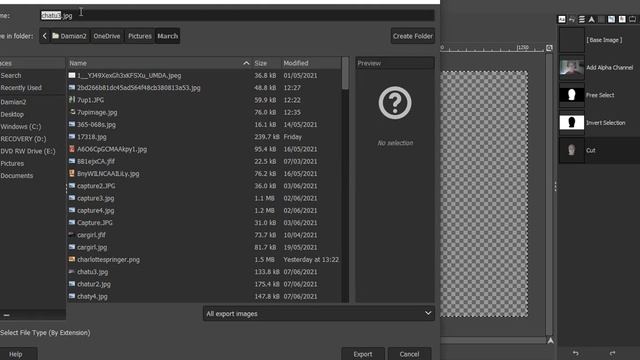Screen dimensions: 640x360
Task: Navigate to the OneDrive path segment
Action: 107,36
